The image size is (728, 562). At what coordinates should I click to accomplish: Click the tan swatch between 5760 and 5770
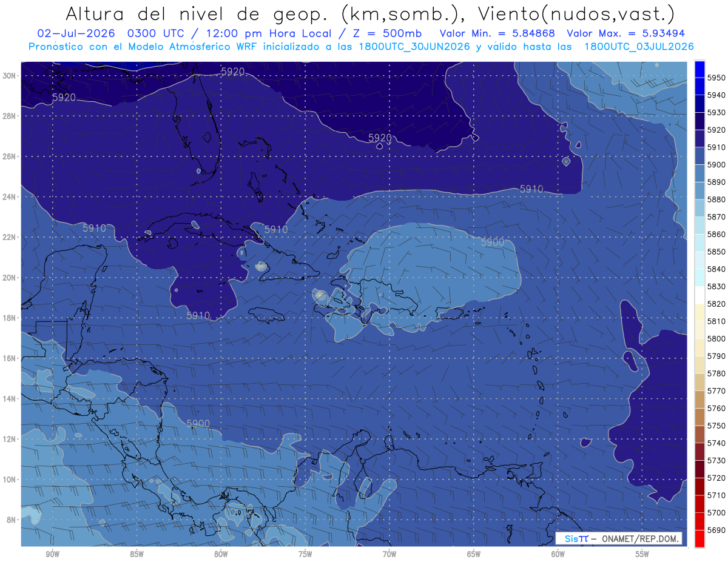pyautogui.click(x=699, y=400)
